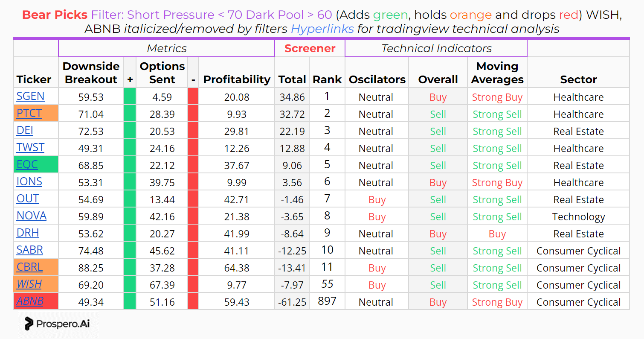Click the Screener header label

(310, 48)
